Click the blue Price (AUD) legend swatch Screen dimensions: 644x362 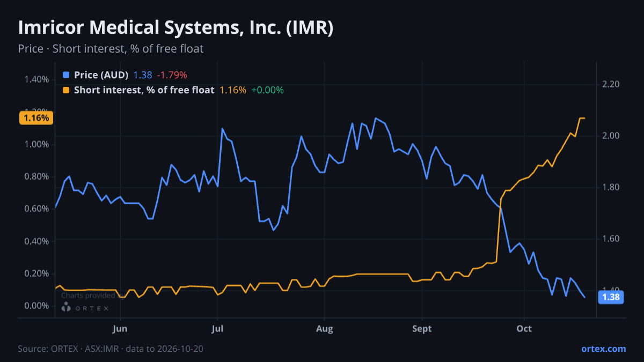[x=66, y=75]
